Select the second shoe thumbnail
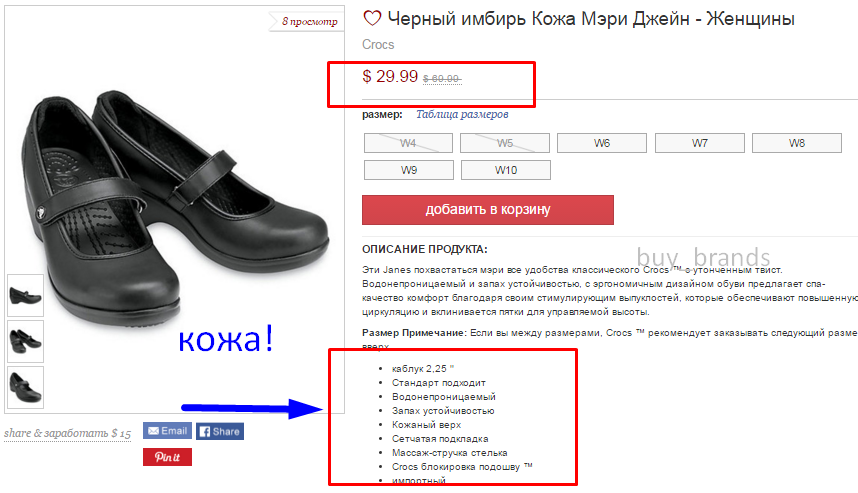 (25, 341)
